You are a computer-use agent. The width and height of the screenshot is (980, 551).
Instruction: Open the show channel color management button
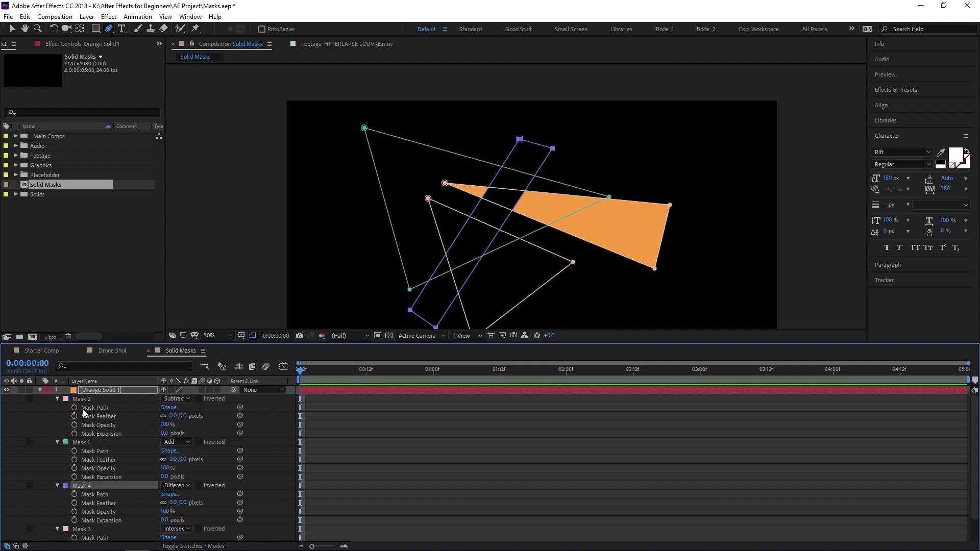click(x=322, y=335)
